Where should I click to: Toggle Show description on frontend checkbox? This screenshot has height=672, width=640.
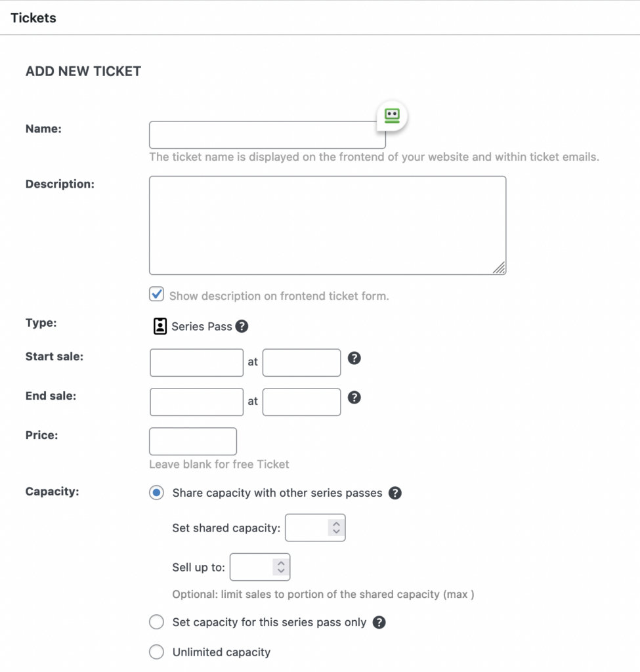point(157,295)
